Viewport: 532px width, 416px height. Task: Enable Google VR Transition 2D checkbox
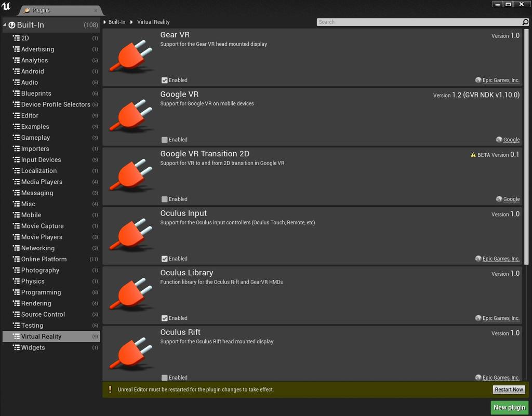pos(165,199)
